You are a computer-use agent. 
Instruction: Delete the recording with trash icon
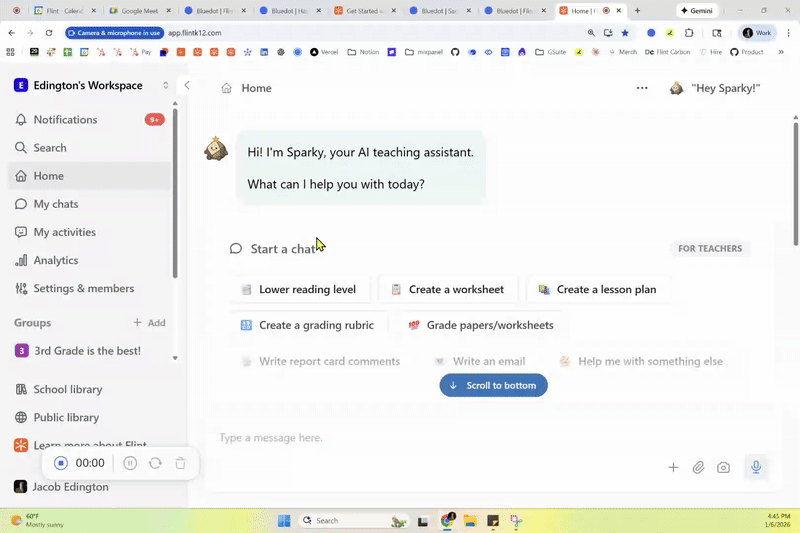coord(180,463)
